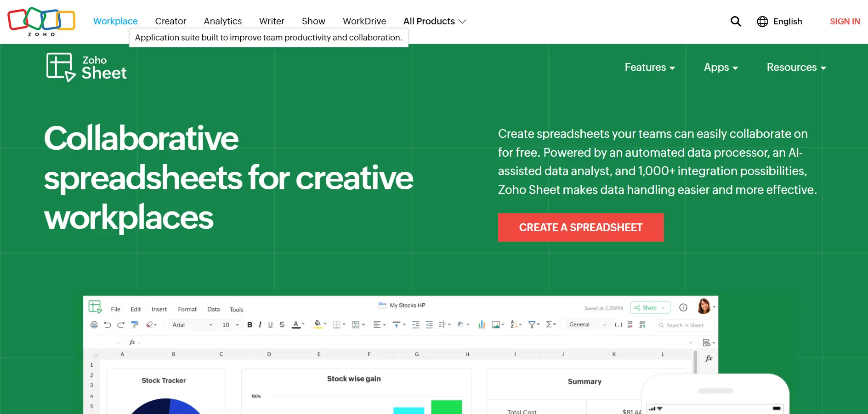
Task: Click the print icon in the spreadsheet toolbar
Action: (x=94, y=325)
